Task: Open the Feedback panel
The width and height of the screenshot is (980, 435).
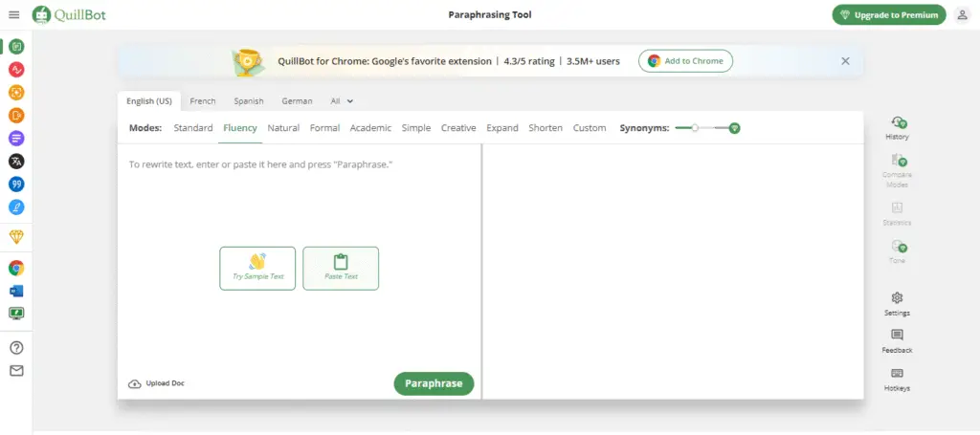Action: pyautogui.click(x=897, y=341)
